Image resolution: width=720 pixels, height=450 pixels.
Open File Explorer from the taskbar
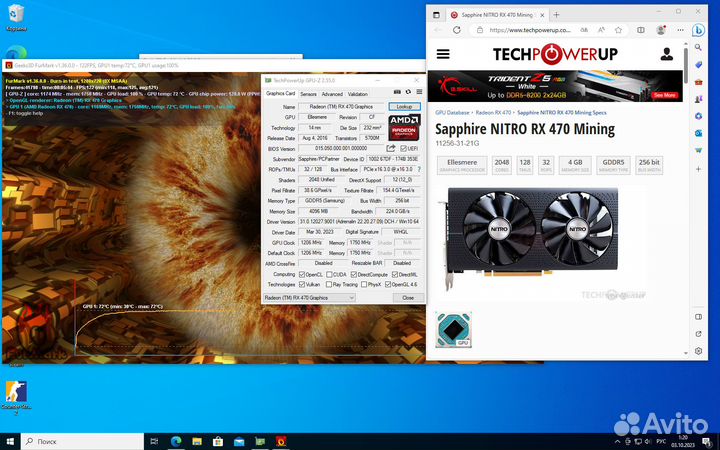tap(197, 441)
